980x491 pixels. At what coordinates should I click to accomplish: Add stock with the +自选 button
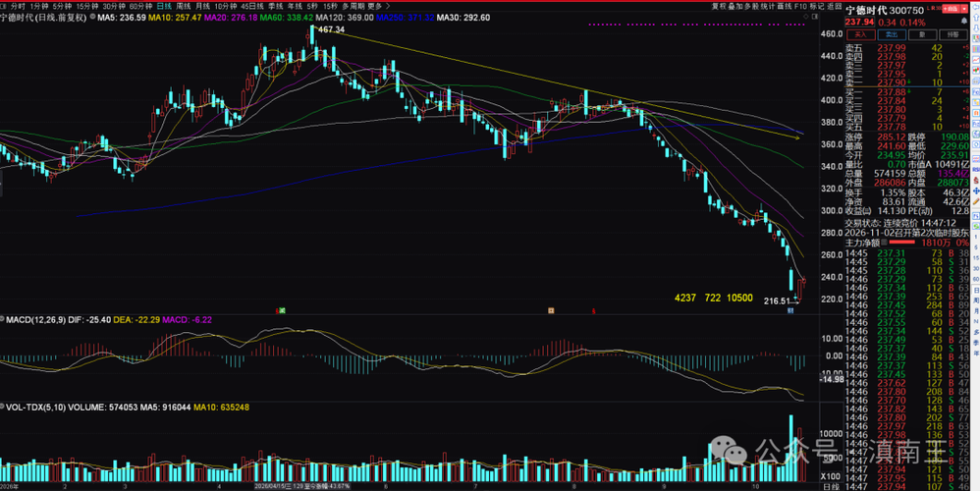click(x=951, y=9)
